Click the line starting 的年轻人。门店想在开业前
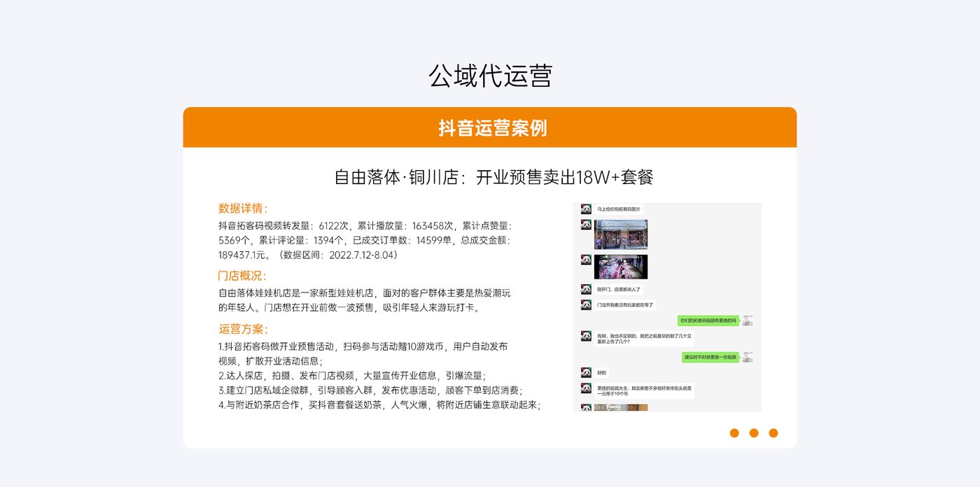 pyautogui.click(x=349, y=308)
